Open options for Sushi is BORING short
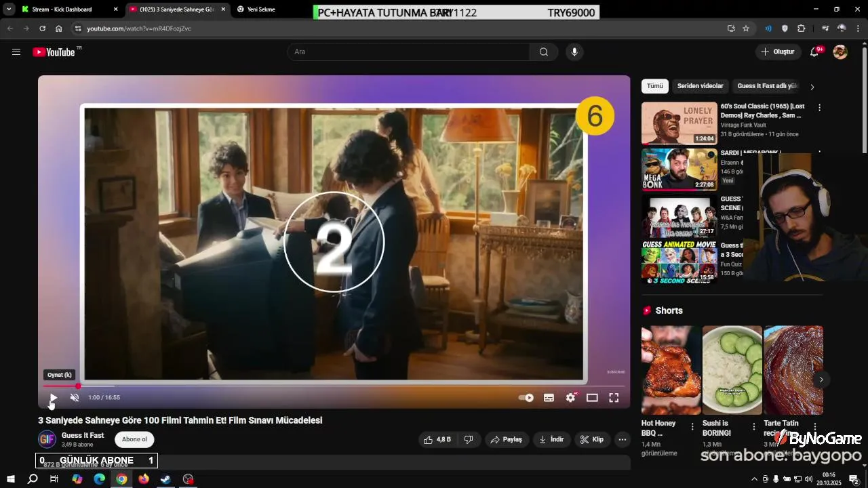Screen dimensions: 868x488 pyautogui.click(x=753, y=426)
